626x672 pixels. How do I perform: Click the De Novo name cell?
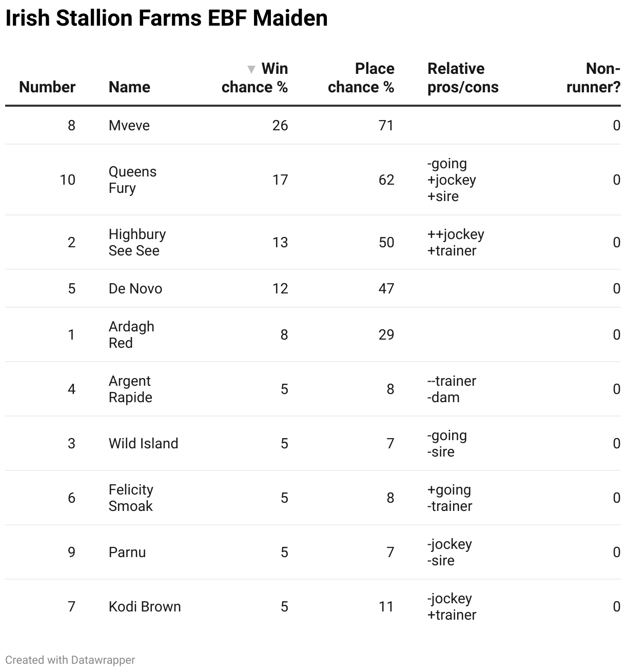[135, 288]
